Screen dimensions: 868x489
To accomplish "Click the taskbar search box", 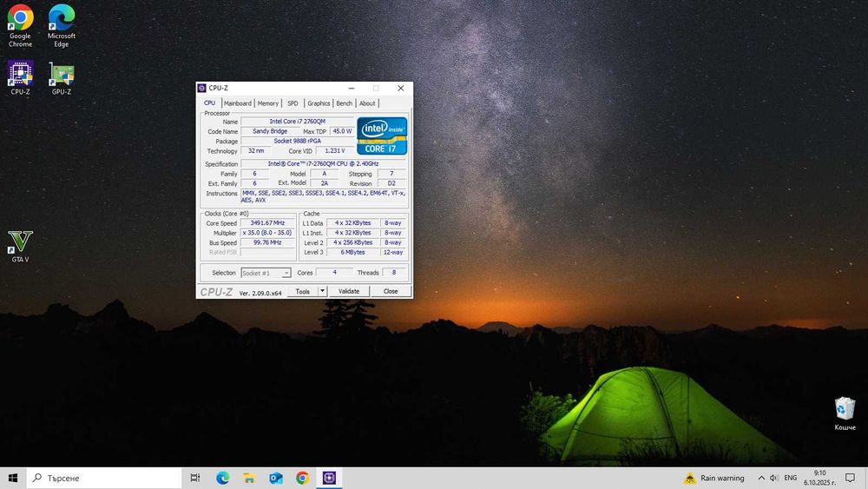I will click(104, 478).
